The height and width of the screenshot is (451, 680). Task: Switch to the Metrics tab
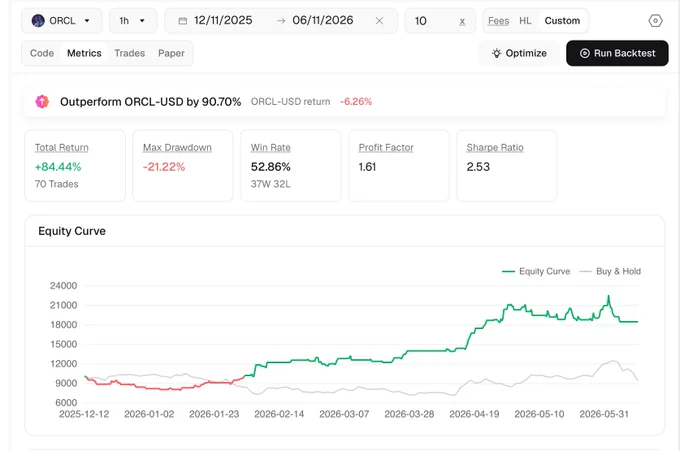(84, 53)
